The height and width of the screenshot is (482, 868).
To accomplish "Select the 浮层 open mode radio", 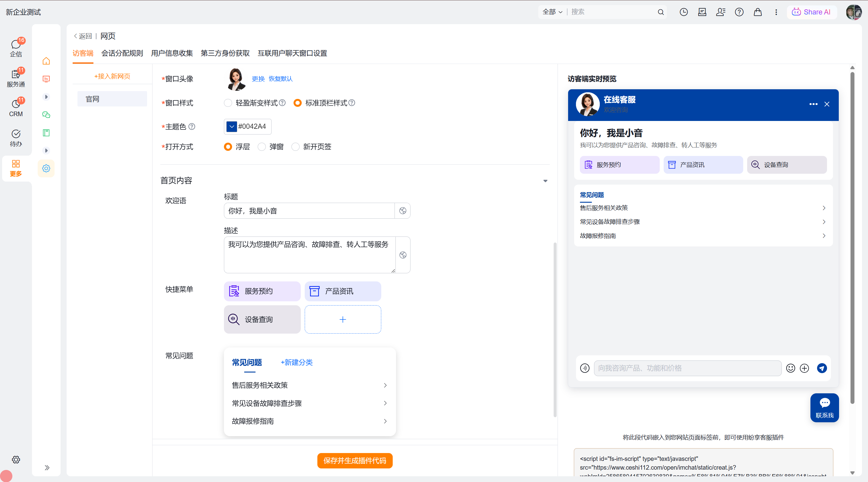I will (228, 147).
